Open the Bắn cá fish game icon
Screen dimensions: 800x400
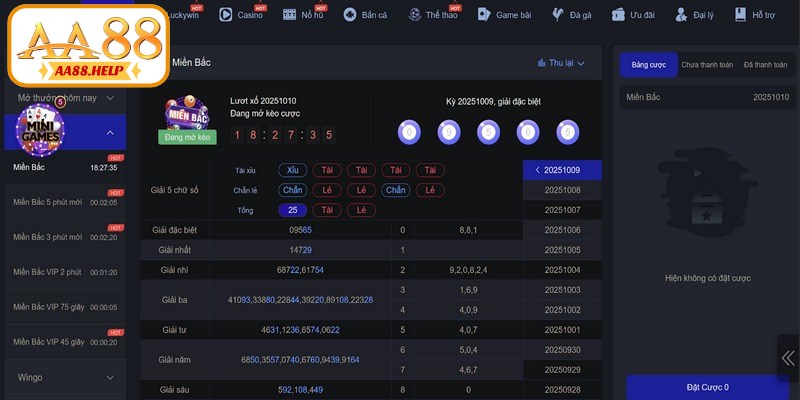(x=350, y=15)
